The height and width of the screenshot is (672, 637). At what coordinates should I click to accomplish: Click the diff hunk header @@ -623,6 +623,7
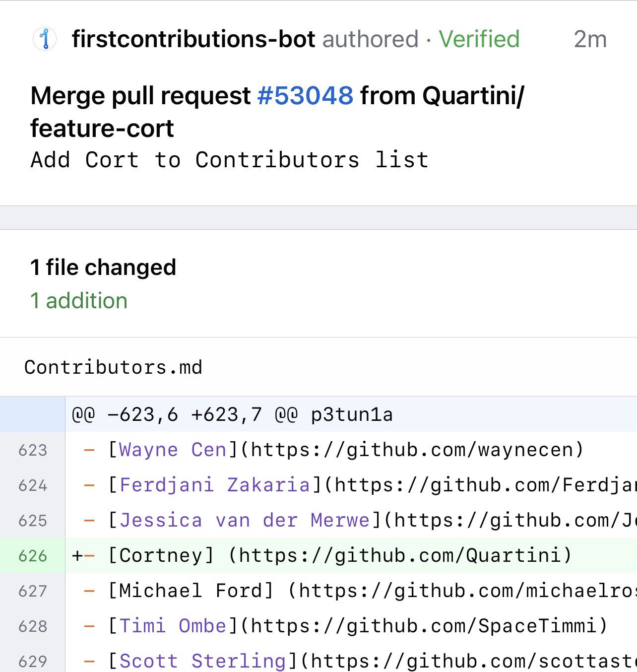232,414
